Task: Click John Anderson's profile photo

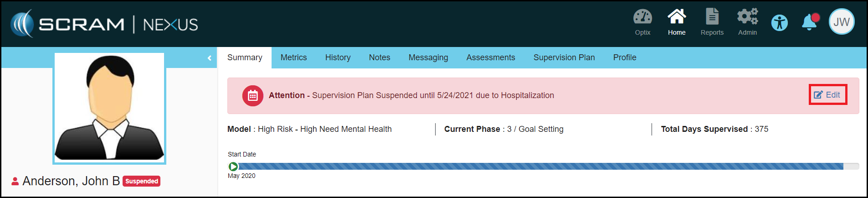Action: pyautogui.click(x=109, y=108)
